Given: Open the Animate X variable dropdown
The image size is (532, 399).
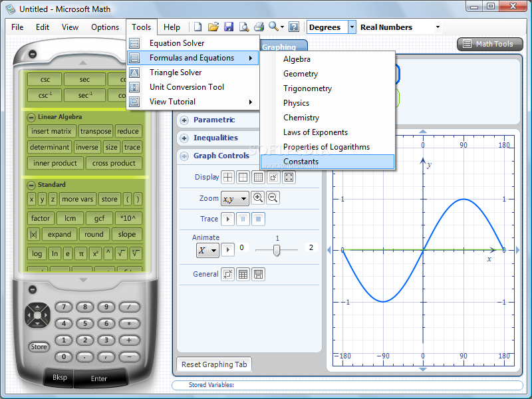Looking at the screenshot, I should pos(207,251).
